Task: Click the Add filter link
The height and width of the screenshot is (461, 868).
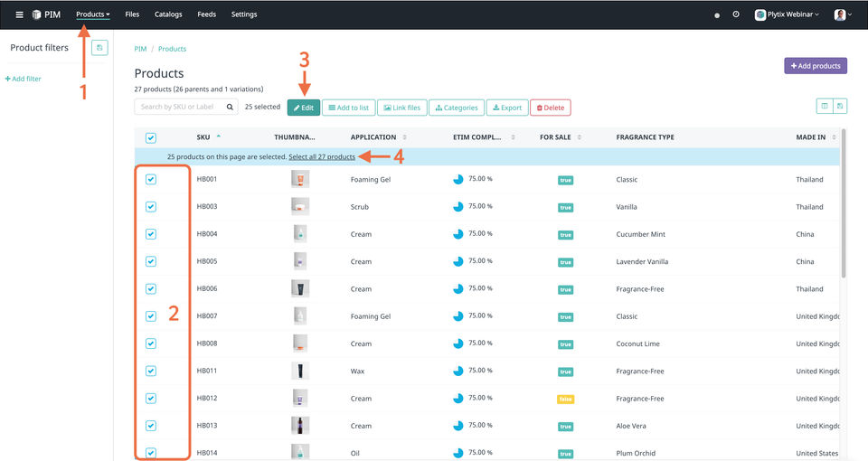Action: click(x=24, y=79)
